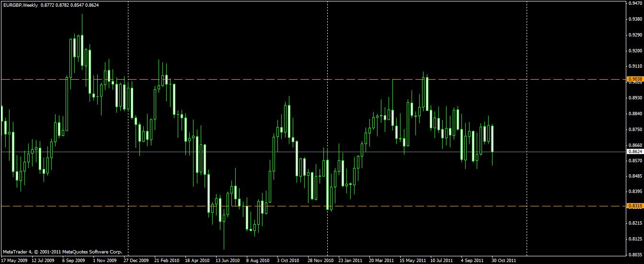644x264 pixels.
Task: Click the 6 Sep 2009 date label
Action: coord(73,261)
